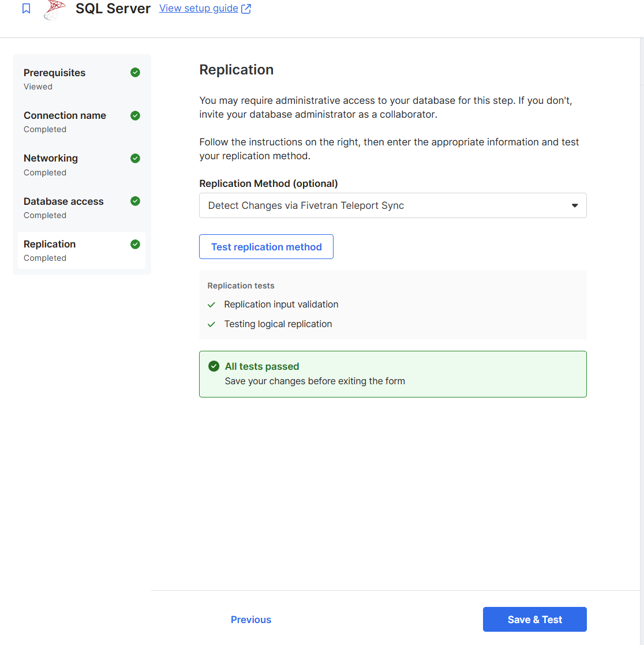Open the Database access step
Screen dimensions: 644x645
[81, 208]
